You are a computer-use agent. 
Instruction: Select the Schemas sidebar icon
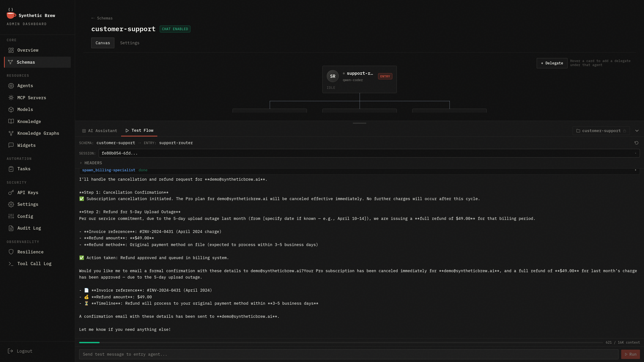tap(10, 62)
